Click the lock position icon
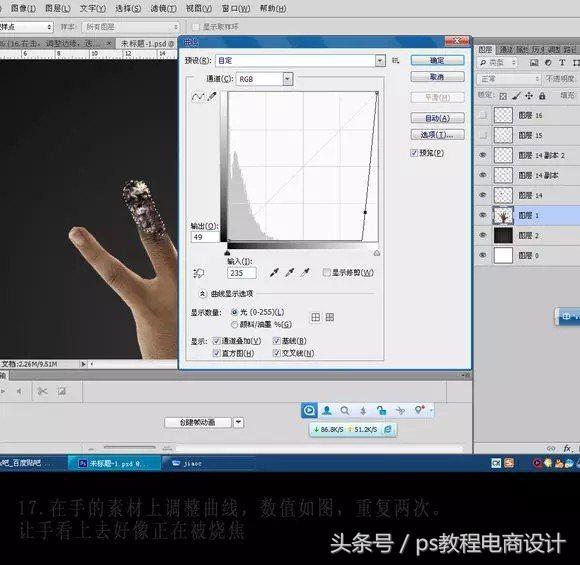 529,96
